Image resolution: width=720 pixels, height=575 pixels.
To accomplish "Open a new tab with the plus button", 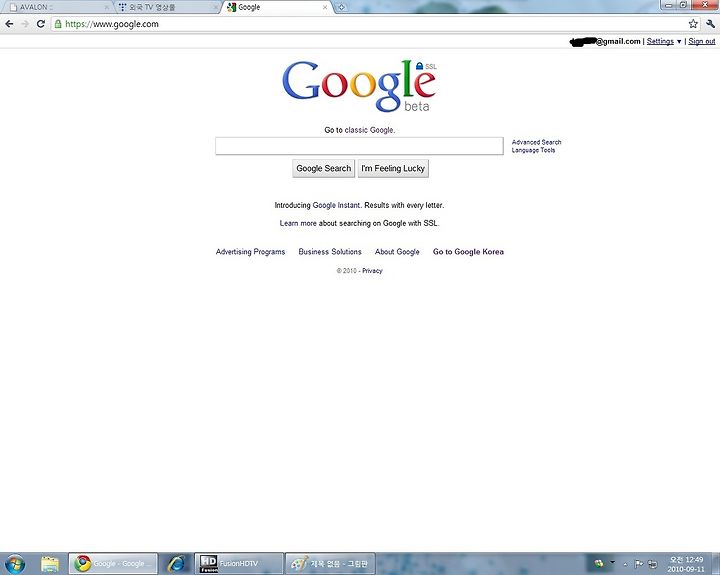I will pos(342,7).
